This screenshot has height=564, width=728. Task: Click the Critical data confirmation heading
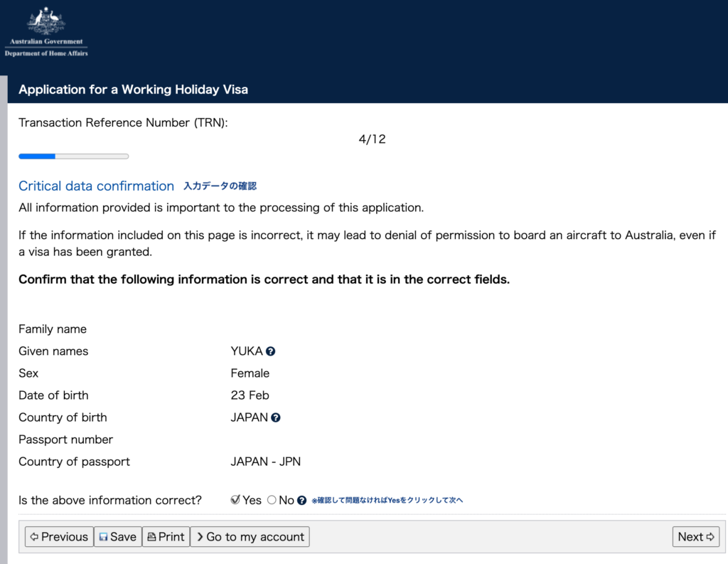pos(96,186)
